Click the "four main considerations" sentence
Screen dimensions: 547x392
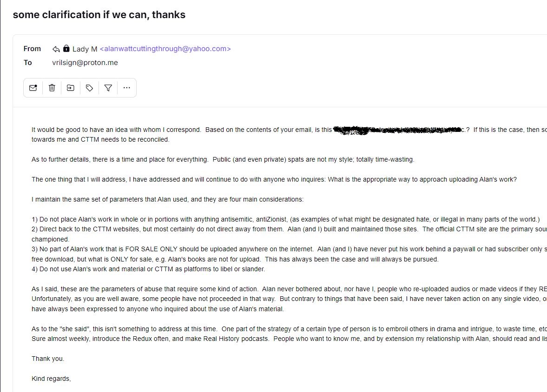(167, 199)
